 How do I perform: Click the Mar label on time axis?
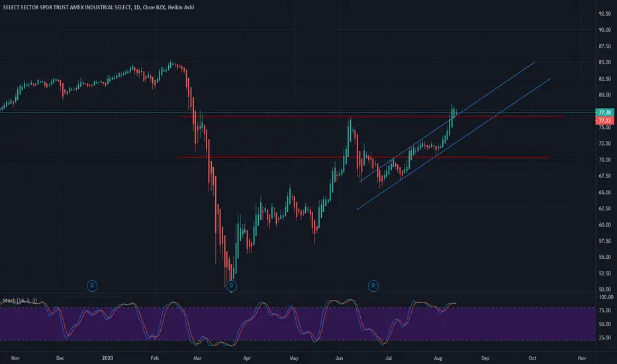tap(197, 358)
